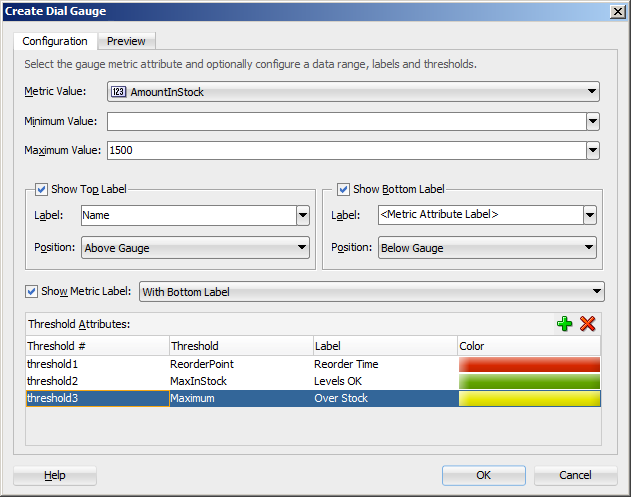This screenshot has height=497, width=631.
Task: Uncheck the Show Bottom Label checkbox
Action: point(343,189)
